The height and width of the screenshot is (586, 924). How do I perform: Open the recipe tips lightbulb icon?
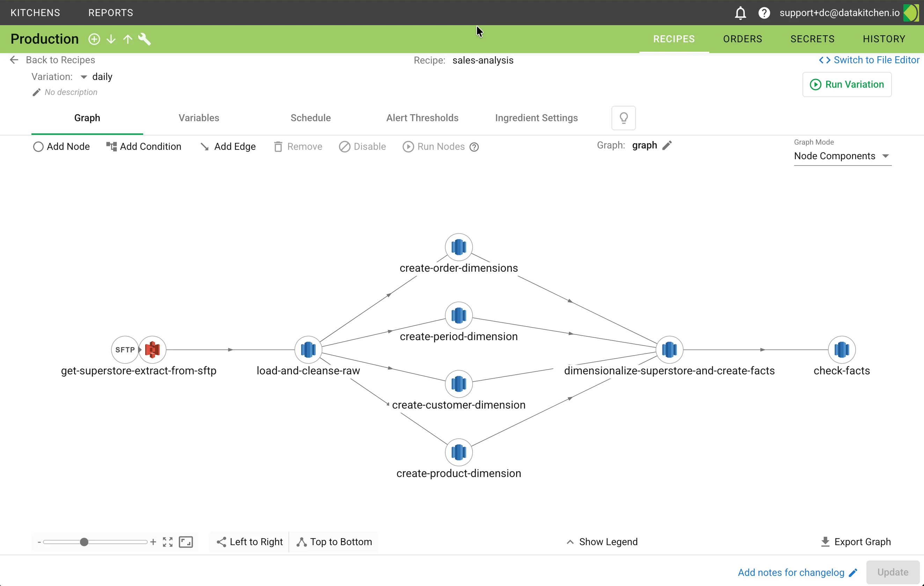(623, 118)
